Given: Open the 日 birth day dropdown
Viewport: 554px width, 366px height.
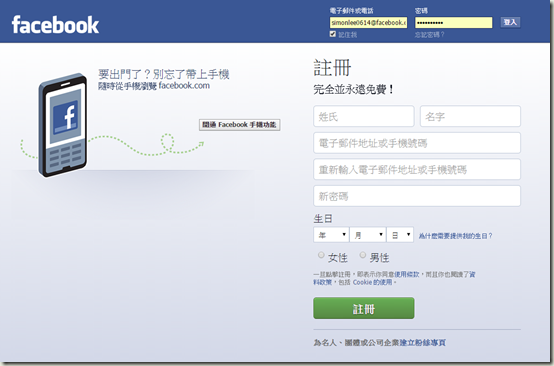Looking at the screenshot, I should (x=400, y=235).
